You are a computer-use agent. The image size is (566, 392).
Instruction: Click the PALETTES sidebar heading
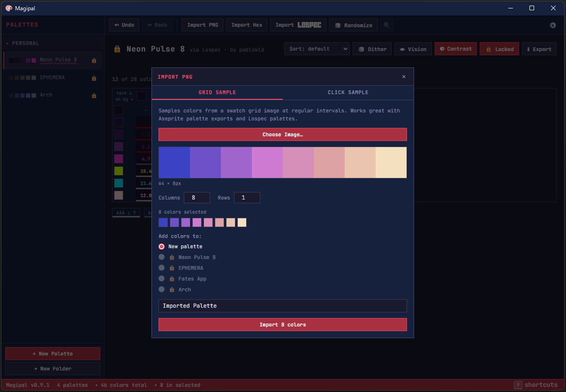click(22, 25)
